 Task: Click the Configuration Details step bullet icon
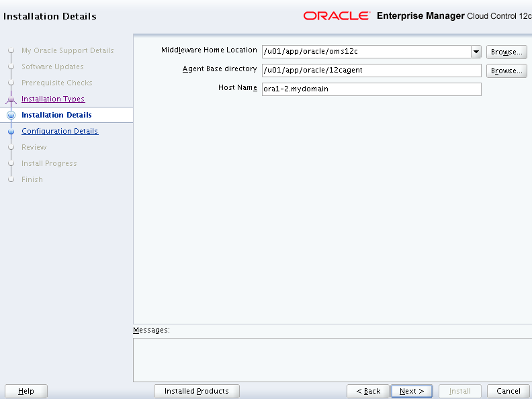[11, 132]
